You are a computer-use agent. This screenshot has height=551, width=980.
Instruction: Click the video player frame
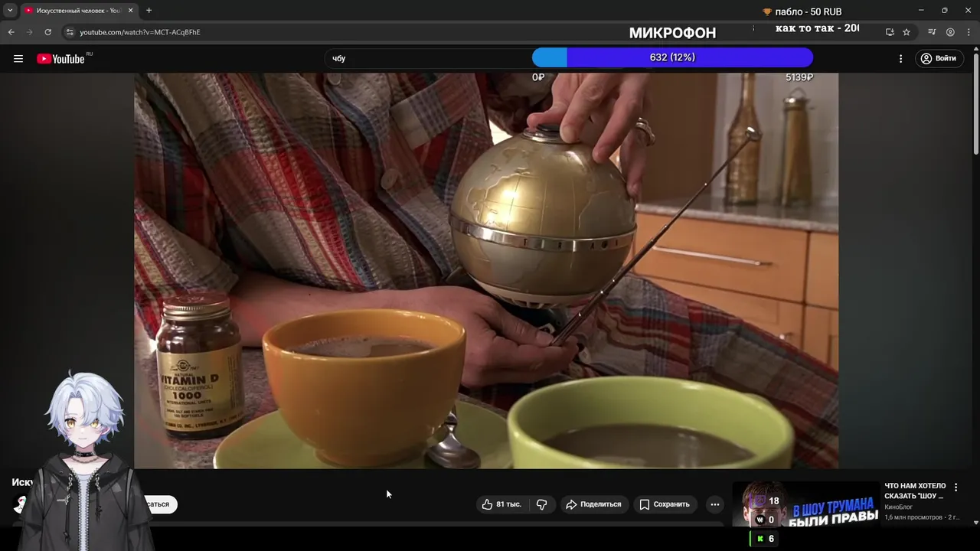(486, 271)
